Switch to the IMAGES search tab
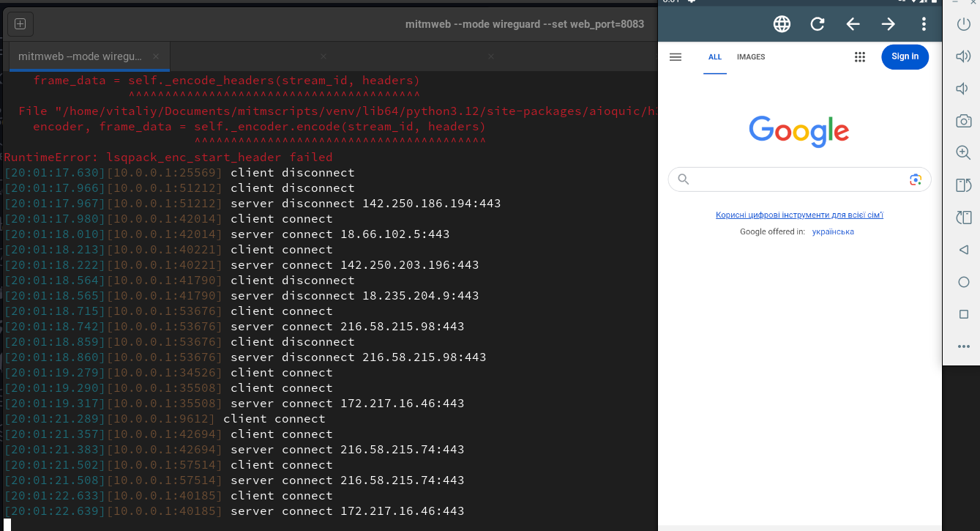 751,57
